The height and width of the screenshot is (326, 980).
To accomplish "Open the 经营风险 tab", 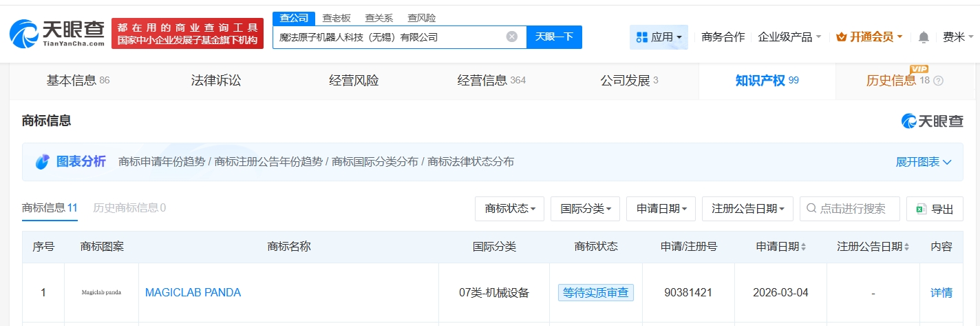I will click(x=354, y=81).
